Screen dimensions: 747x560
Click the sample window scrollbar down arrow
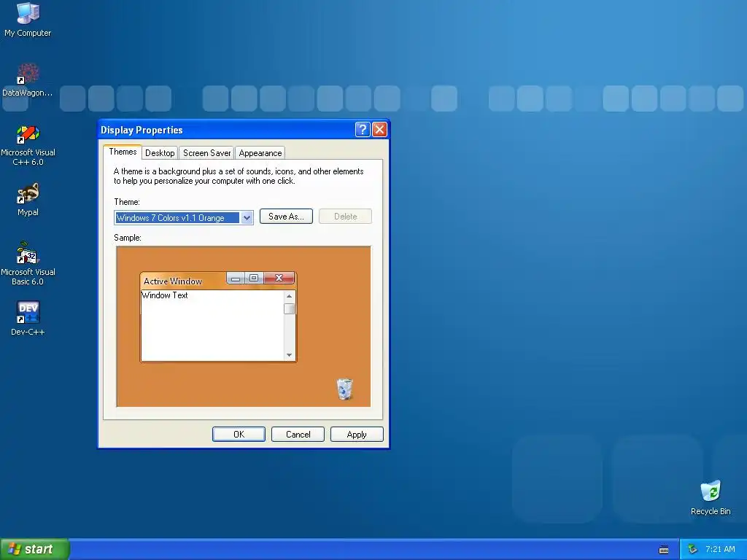(289, 355)
